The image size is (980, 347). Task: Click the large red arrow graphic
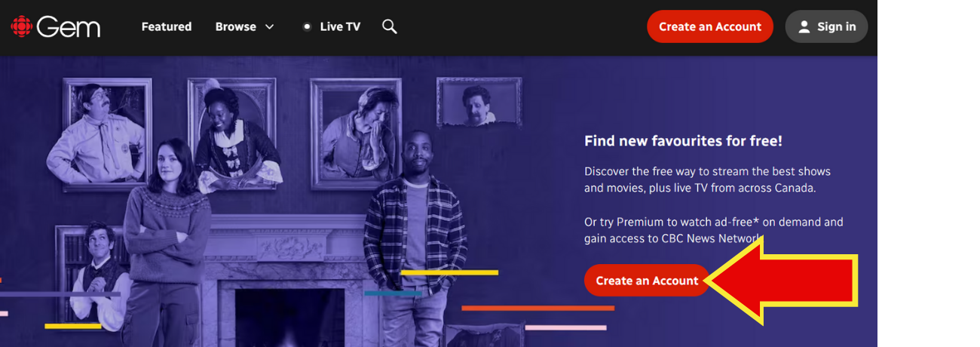pos(782,280)
